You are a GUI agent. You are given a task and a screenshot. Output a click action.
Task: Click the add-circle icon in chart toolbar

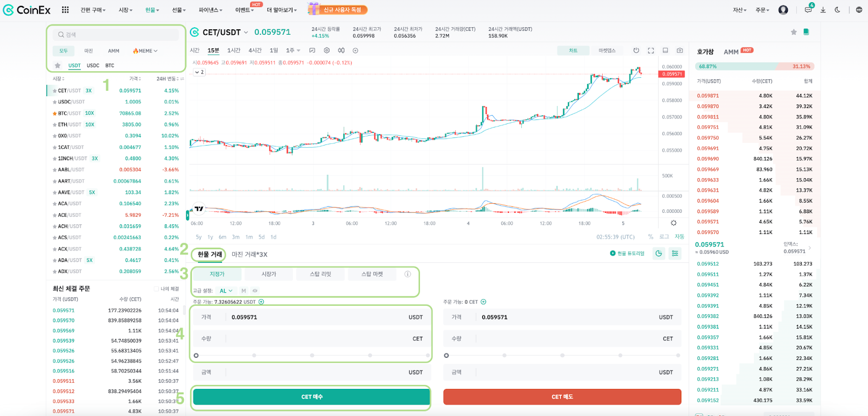click(x=355, y=51)
